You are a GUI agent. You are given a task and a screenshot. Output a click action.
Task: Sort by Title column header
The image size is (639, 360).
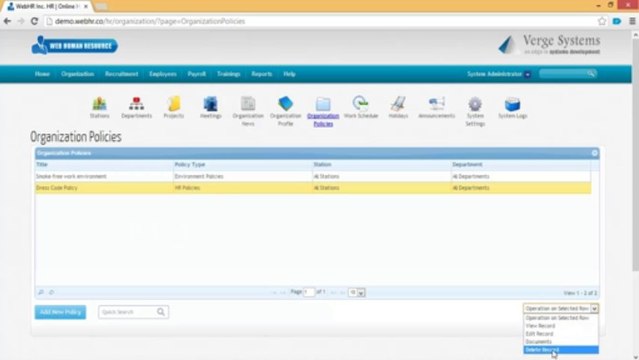(104, 164)
